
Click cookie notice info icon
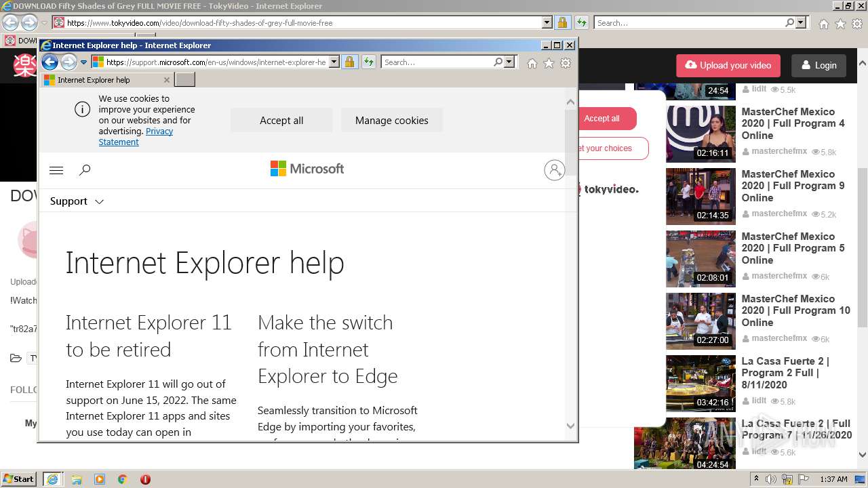[82, 109]
